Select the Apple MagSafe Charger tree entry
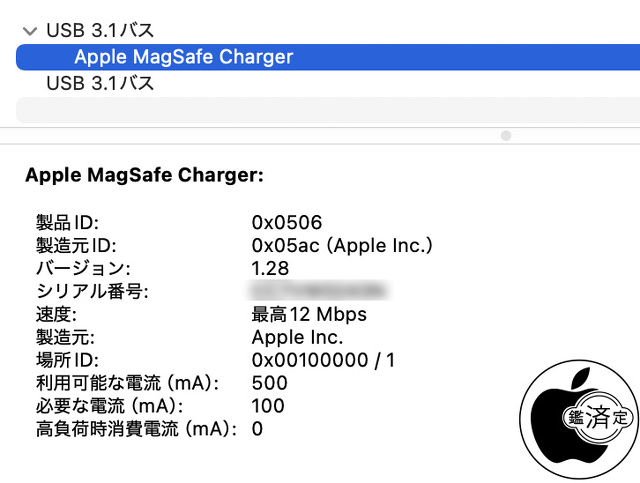Image resolution: width=640 pixels, height=483 pixels. (x=183, y=57)
